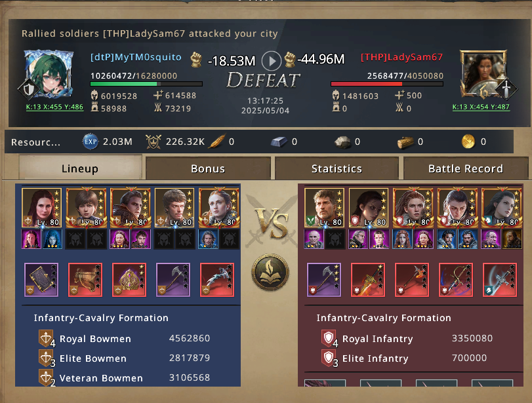This screenshot has width=532, height=403.
Task: Select the bearded knight hero on red side
Action: pyautogui.click(x=324, y=208)
